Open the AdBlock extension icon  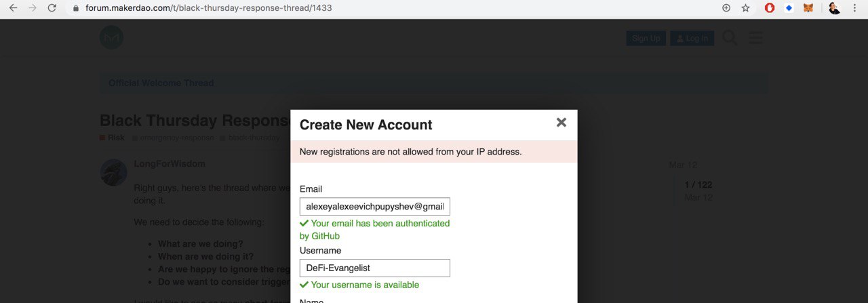tap(770, 8)
